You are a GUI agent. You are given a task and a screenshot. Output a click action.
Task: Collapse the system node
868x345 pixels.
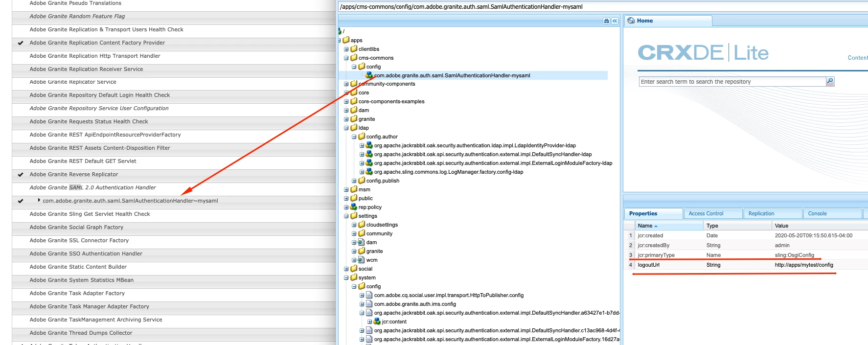click(346, 278)
